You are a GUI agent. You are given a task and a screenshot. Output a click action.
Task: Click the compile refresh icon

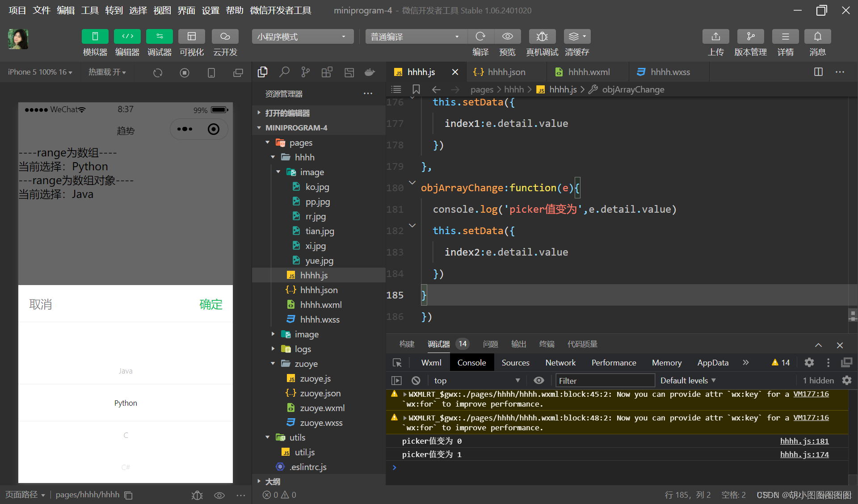(480, 37)
